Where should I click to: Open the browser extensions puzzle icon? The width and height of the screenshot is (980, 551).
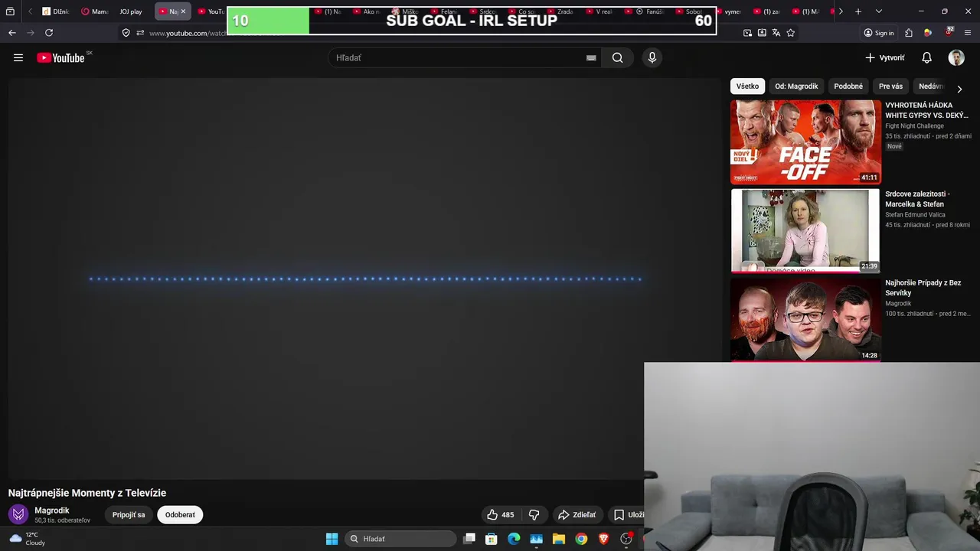[909, 33]
